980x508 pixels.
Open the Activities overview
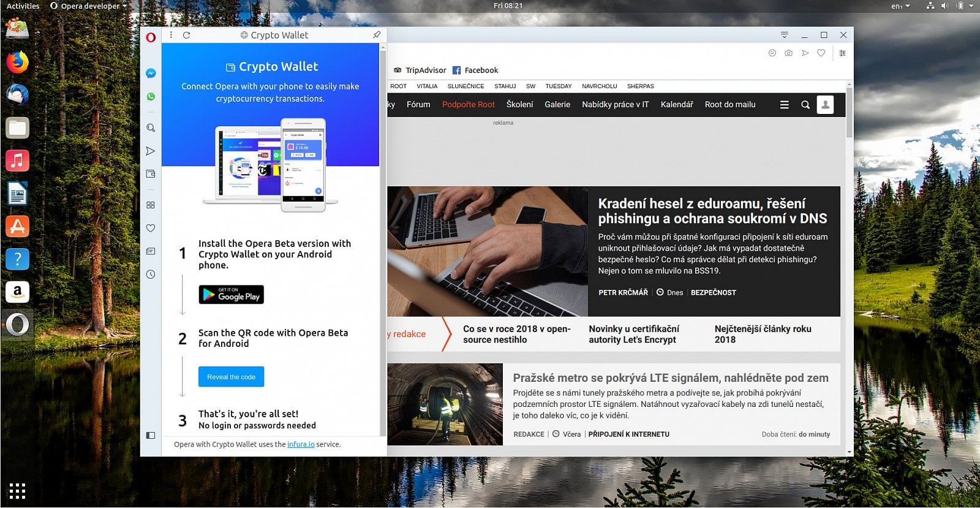click(23, 6)
